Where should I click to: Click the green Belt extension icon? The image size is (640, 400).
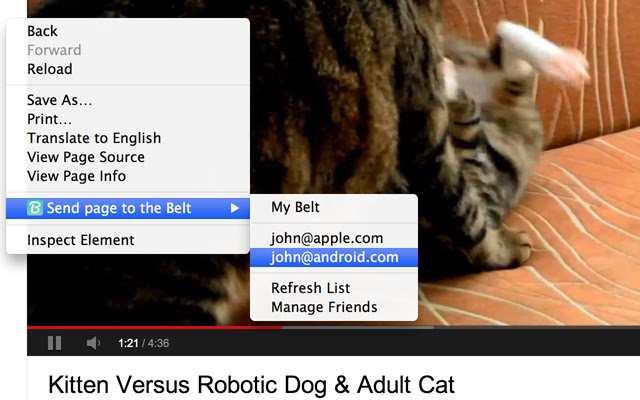coord(35,208)
